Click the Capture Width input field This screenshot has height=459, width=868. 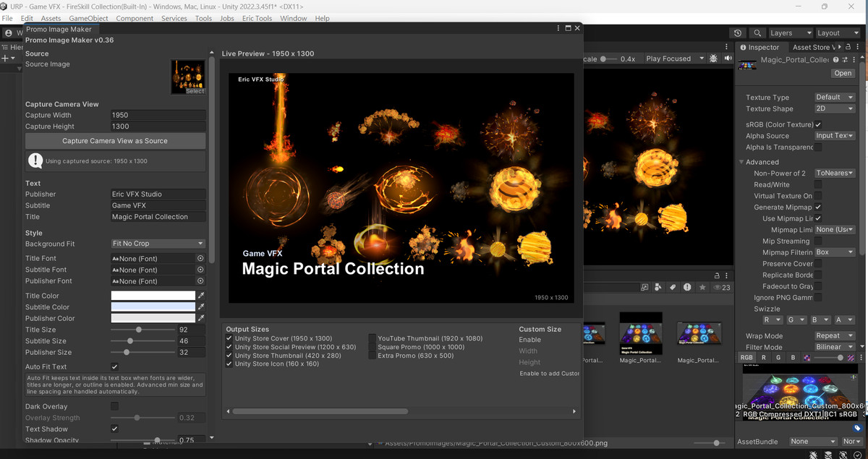click(158, 115)
